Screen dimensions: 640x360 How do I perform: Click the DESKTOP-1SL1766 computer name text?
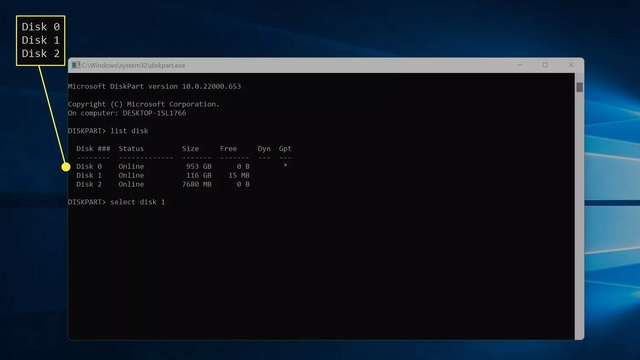coord(154,113)
